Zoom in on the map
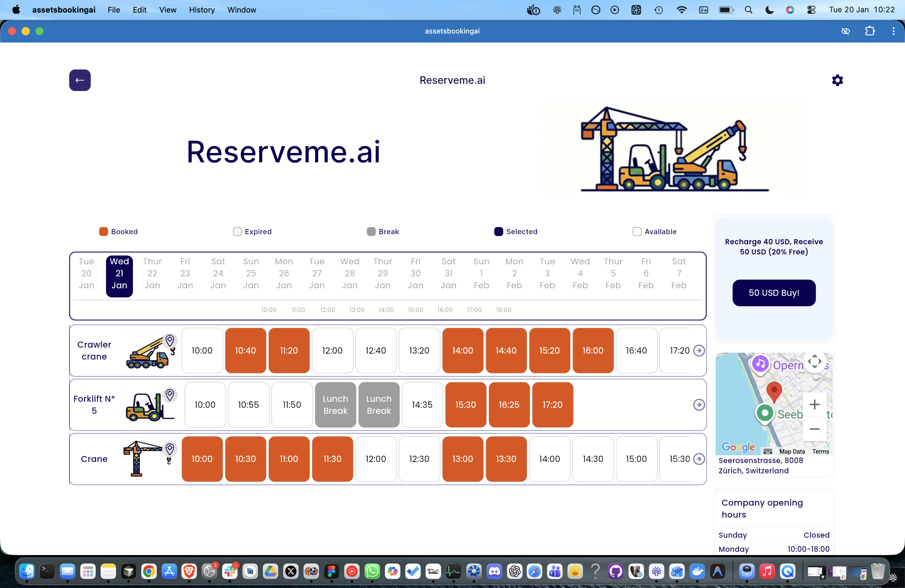Screen dimensions: 905x588 [x=814, y=404]
